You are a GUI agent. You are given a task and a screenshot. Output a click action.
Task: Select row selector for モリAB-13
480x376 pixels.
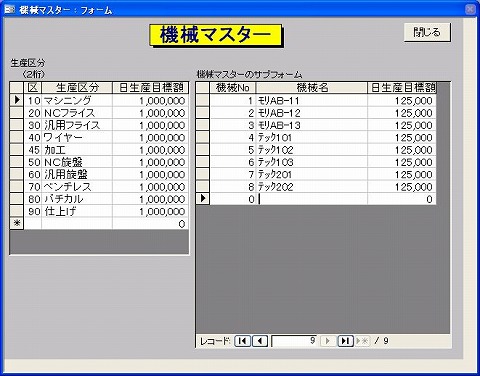coord(203,125)
